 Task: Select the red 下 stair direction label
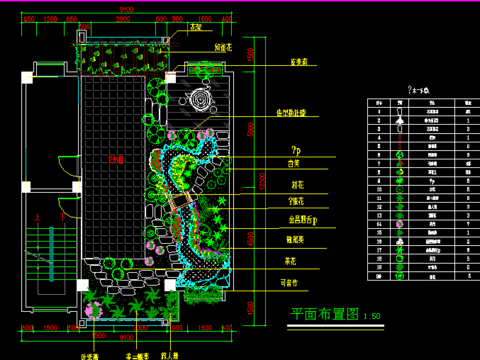(x=63, y=218)
